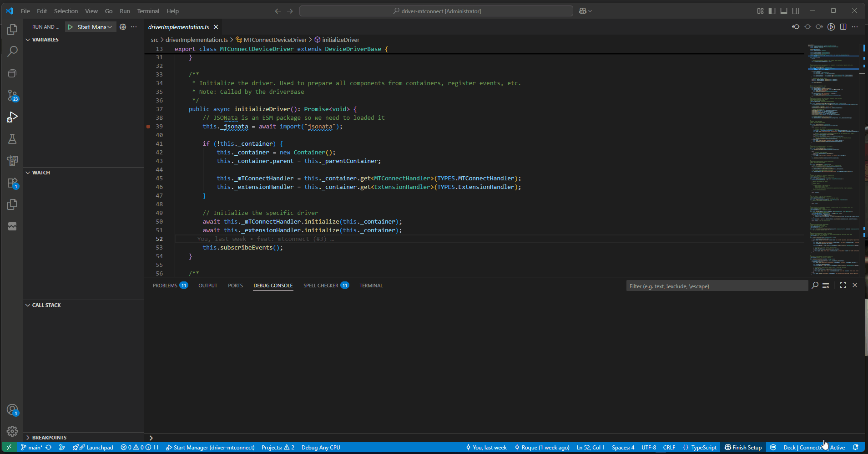Open the Accounts menu in activity bar
The width and height of the screenshot is (868, 454).
[x=12, y=409]
